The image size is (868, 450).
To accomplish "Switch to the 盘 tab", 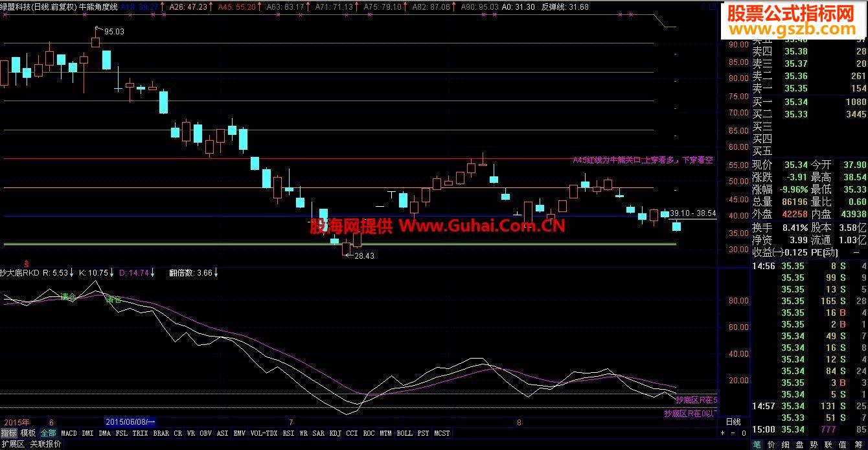I will 799,444.
